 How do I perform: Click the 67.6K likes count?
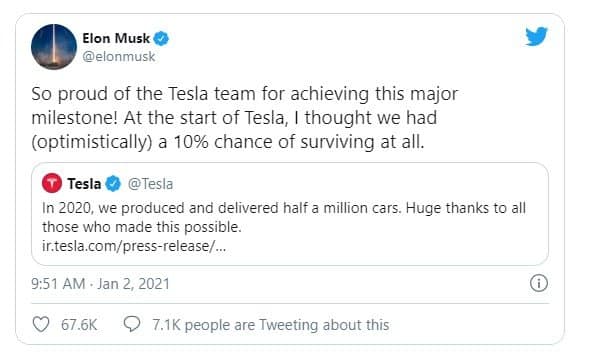79,325
